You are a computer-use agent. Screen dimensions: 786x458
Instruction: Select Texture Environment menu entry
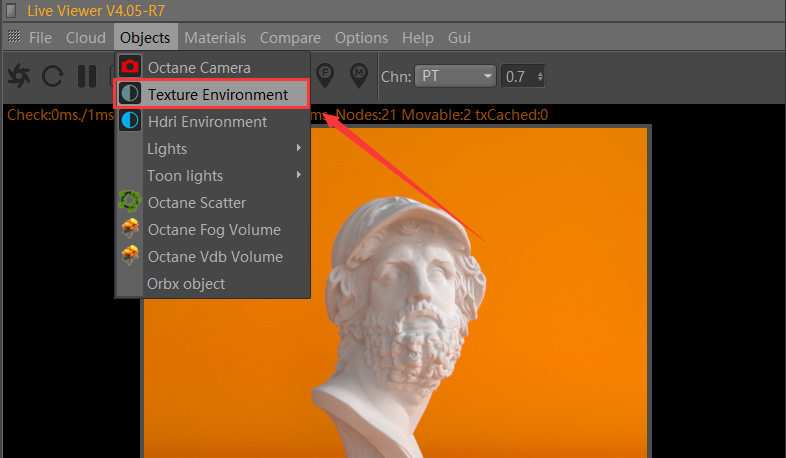(213, 94)
